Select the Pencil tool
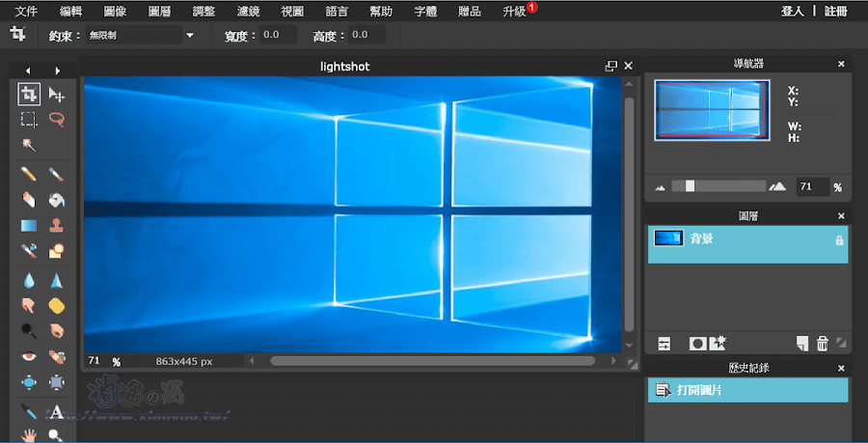Viewport: 868px width, 443px height. [29, 175]
